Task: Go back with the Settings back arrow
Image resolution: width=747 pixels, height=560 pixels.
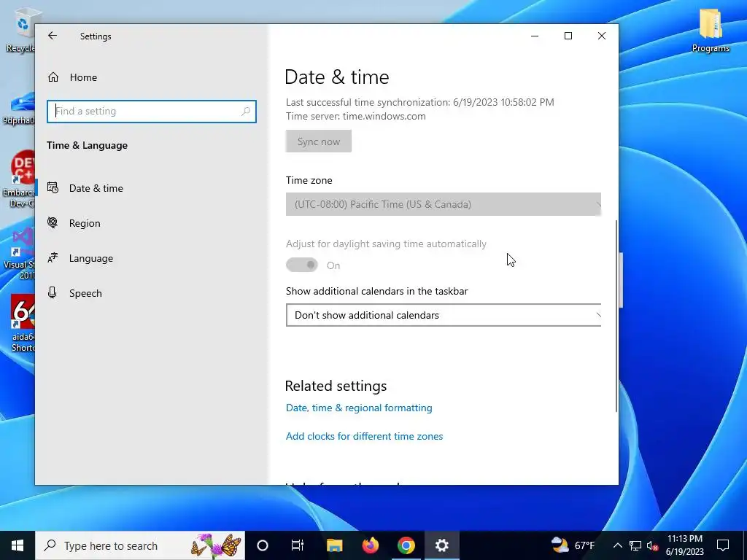Action: coord(53,36)
